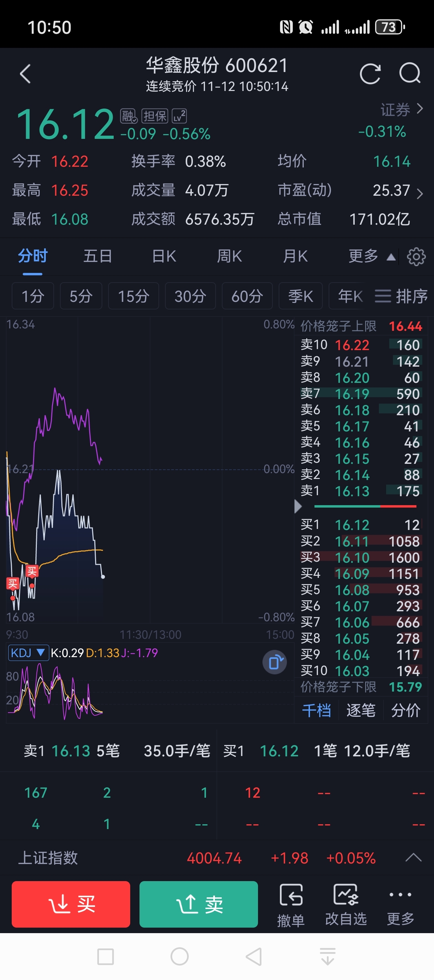Select 买5 row at 16.08

(x=361, y=590)
